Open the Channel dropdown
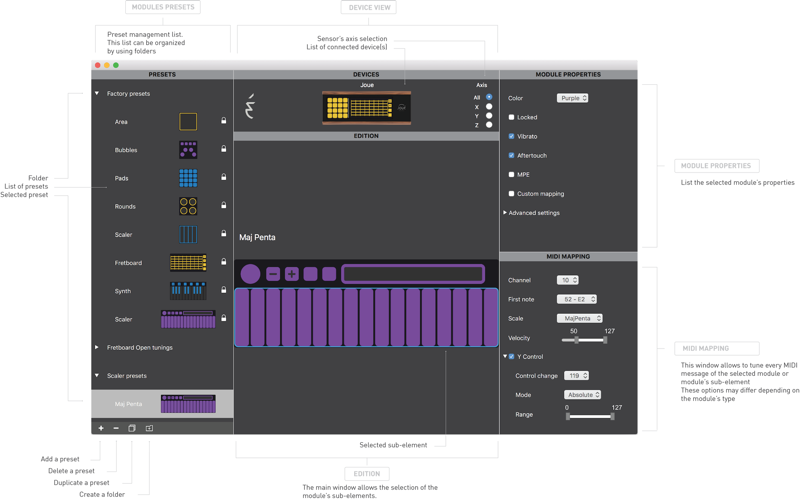 tap(567, 280)
